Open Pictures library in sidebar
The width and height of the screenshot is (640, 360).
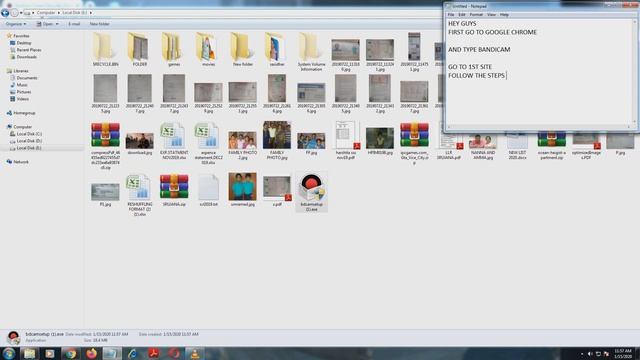coord(24,92)
